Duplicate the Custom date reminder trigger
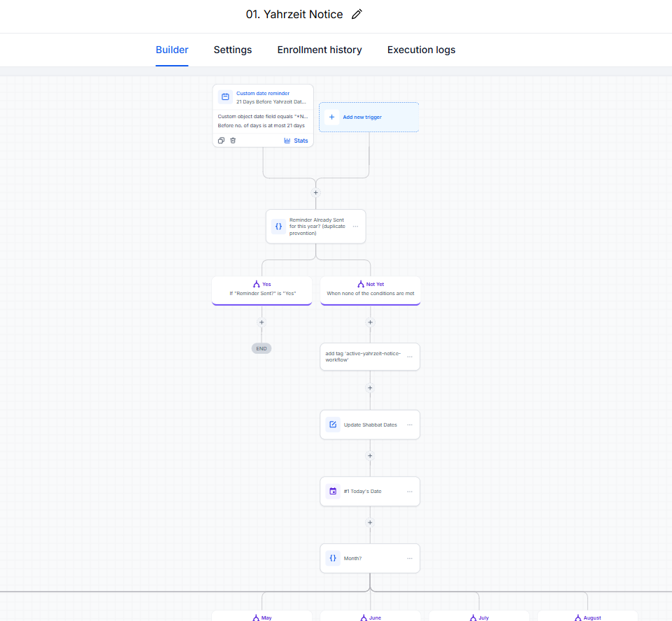The image size is (672, 621). [221, 141]
